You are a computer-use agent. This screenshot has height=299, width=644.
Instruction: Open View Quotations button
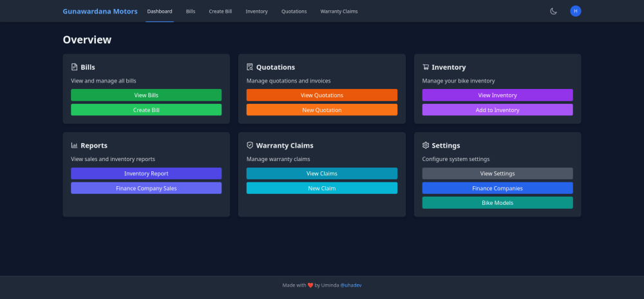322,95
